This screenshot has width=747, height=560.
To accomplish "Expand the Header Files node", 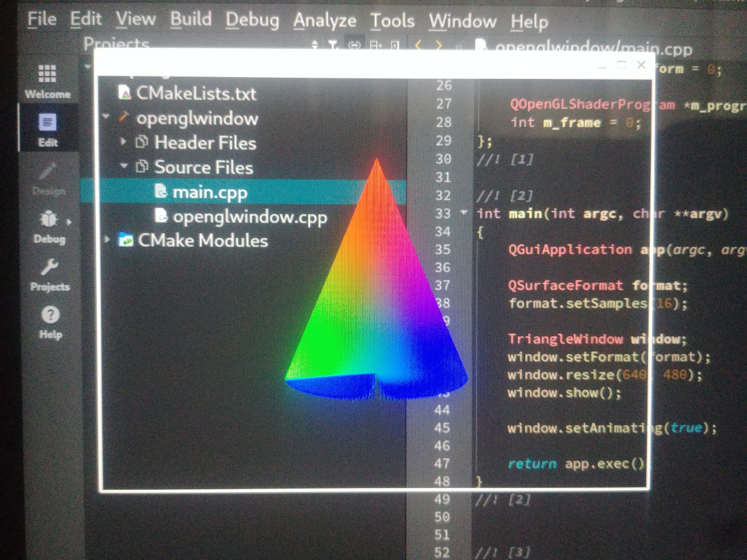I will [123, 141].
